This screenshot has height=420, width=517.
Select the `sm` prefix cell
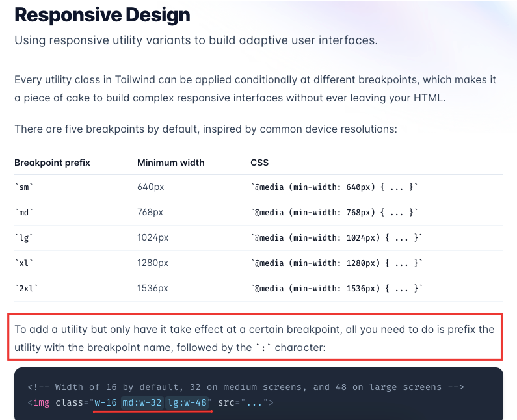coord(24,187)
